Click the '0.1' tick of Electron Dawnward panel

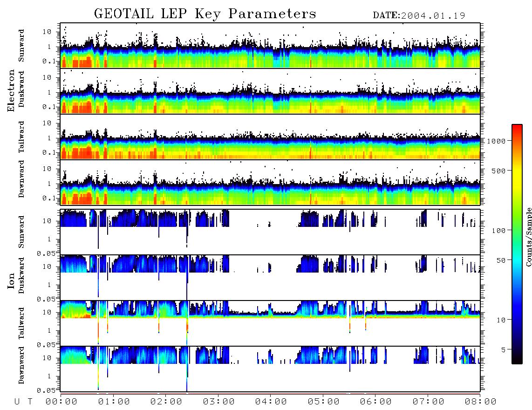(50, 198)
